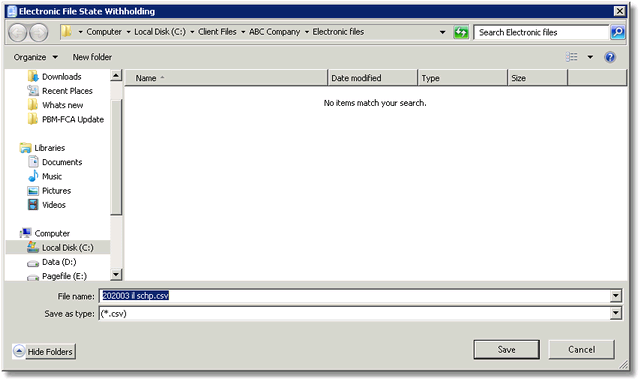The height and width of the screenshot is (382, 641).
Task: Select Pagefile (E:) drive
Action: click(64, 276)
